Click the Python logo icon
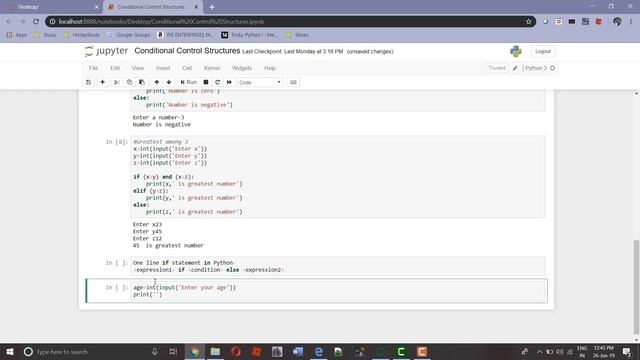The height and width of the screenshot is (360, 640). point(516,51)
